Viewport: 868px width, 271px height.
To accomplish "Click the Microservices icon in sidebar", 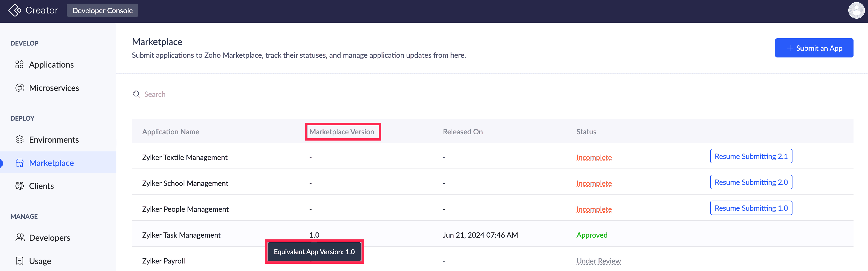I will coord(20,88).
